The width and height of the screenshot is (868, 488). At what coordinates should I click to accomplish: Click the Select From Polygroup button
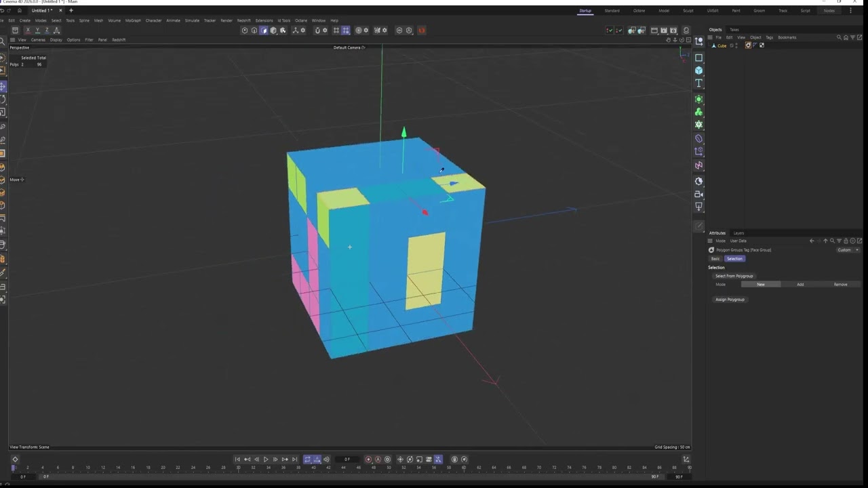coord(734,276)
